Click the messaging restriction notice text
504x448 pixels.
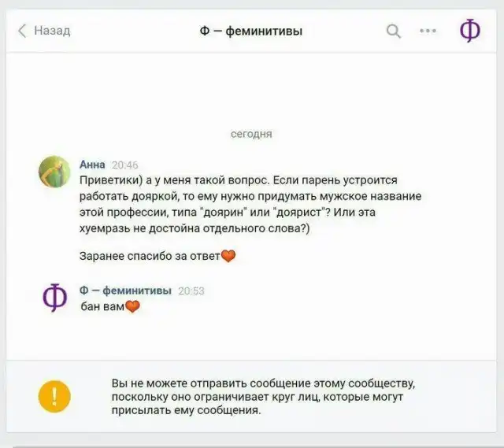click(263, 397)
